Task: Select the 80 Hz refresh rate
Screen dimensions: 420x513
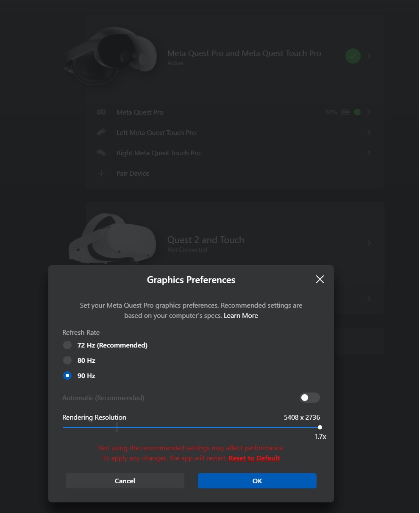Action: (x=67, y=360)
